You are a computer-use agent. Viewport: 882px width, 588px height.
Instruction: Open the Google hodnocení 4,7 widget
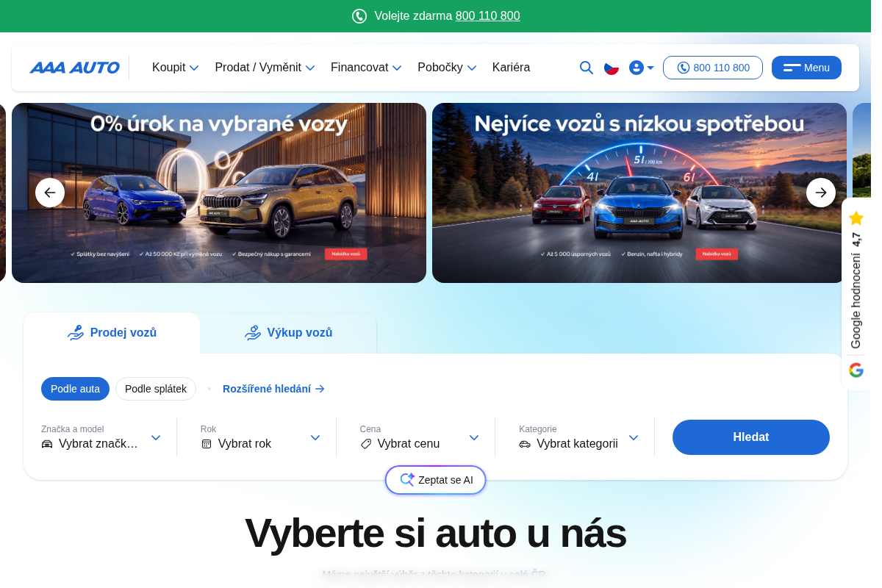(856, 294)
